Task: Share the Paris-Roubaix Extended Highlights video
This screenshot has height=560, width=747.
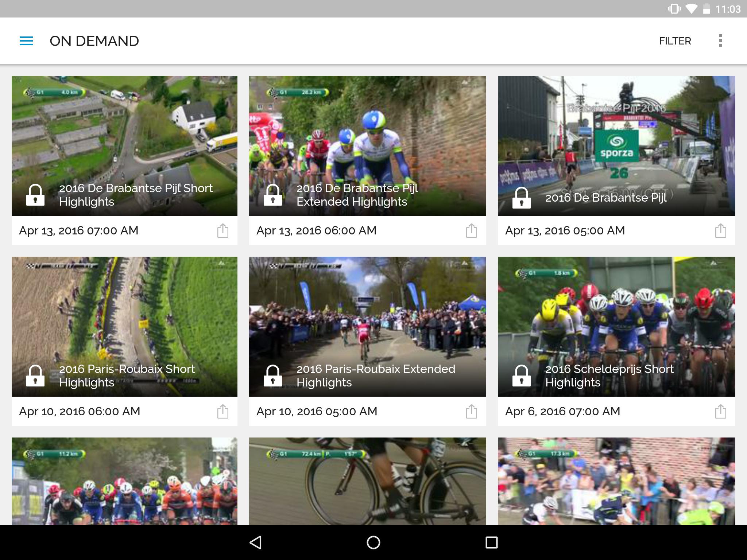Action: (471, 411)
